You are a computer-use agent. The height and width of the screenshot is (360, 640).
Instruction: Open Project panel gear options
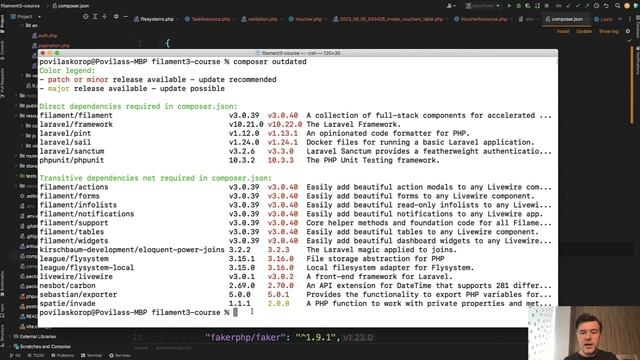[116, 17]
